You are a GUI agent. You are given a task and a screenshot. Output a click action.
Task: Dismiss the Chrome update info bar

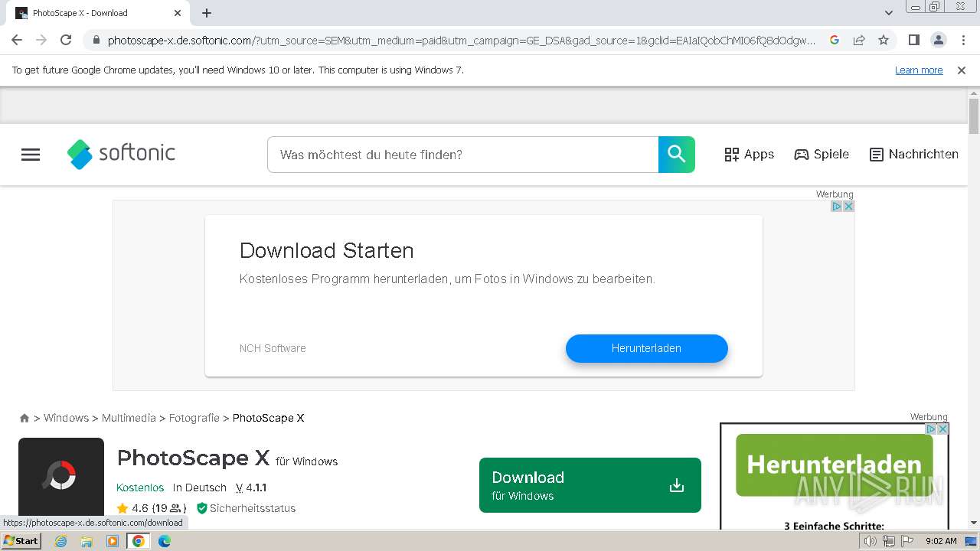pos(962,70)
